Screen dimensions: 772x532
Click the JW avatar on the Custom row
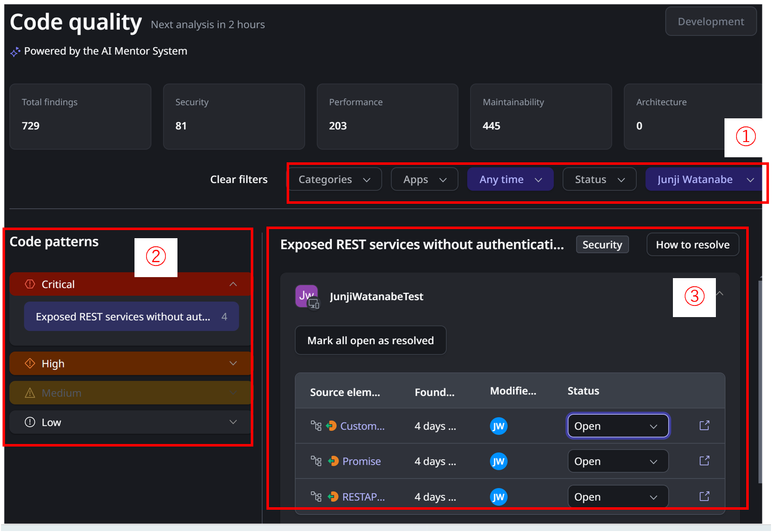point(498,426)
